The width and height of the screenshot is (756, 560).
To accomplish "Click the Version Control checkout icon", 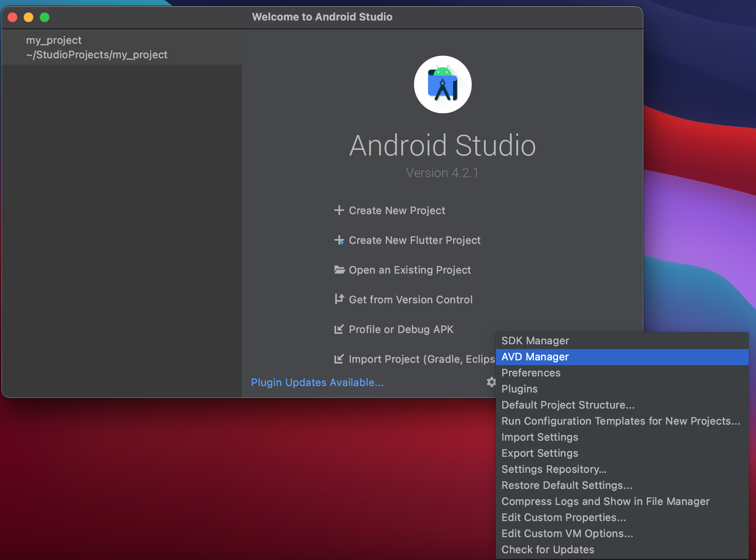I will [x=339, y=299].
